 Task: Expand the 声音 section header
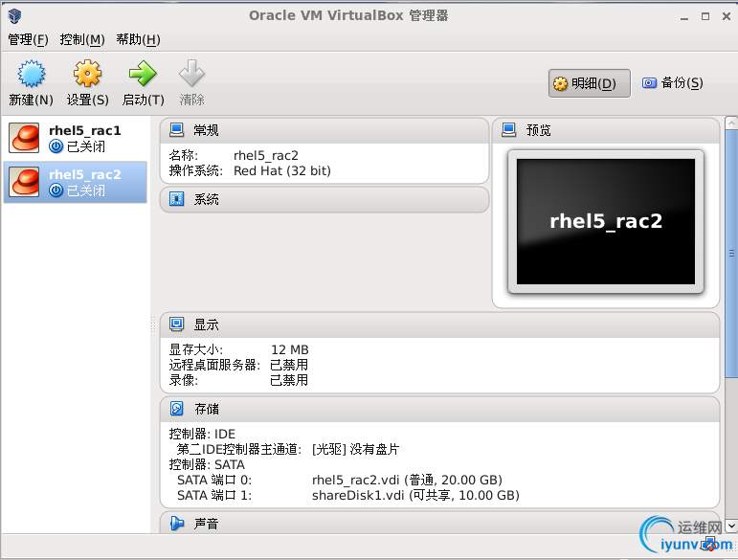[439, 523]
